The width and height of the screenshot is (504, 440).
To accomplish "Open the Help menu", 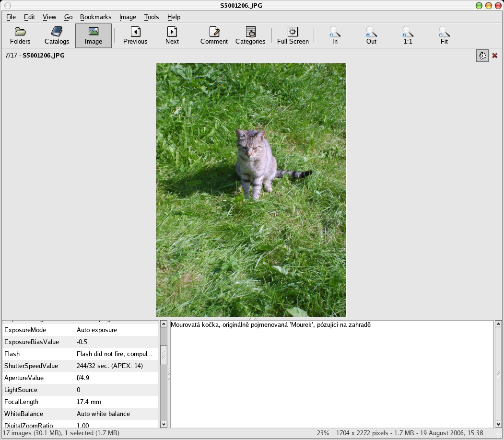I will click(x=174, y=17).
